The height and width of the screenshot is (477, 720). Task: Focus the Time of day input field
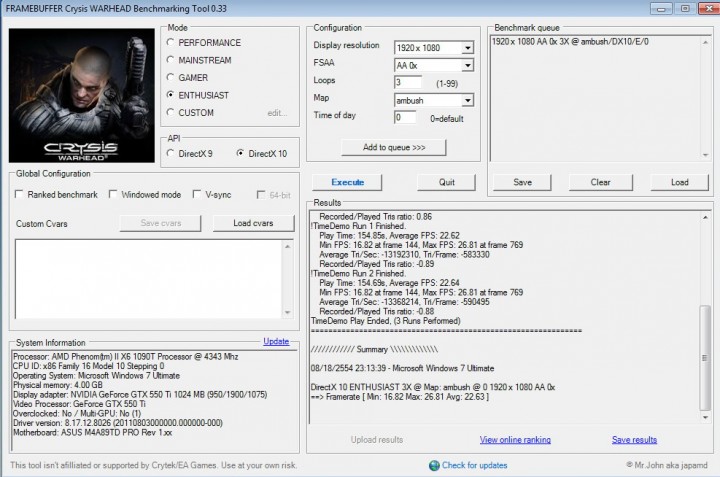pyautogui.click(x=405, y=117)
